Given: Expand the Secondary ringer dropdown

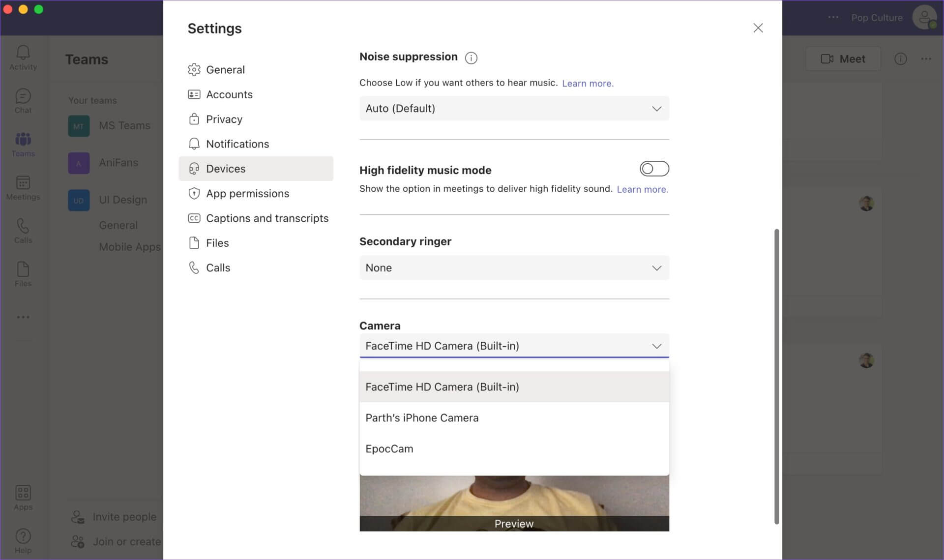Looking at the screenshot, I should 514,267.
